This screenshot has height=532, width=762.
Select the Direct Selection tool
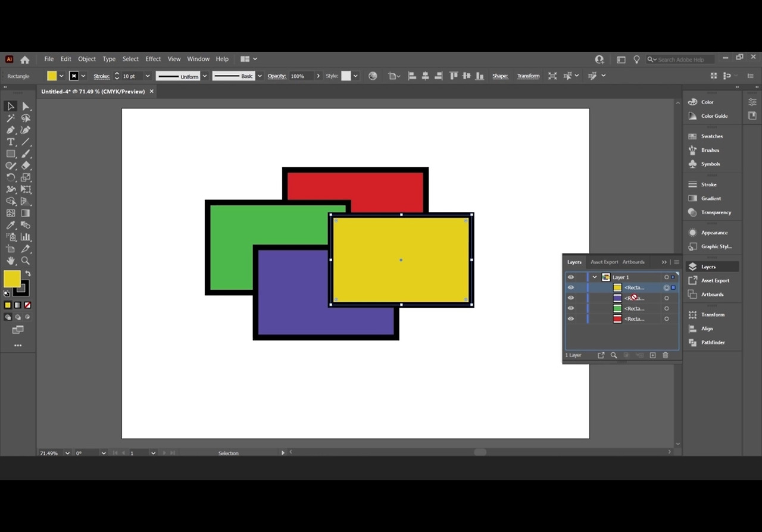coord(26,106)
